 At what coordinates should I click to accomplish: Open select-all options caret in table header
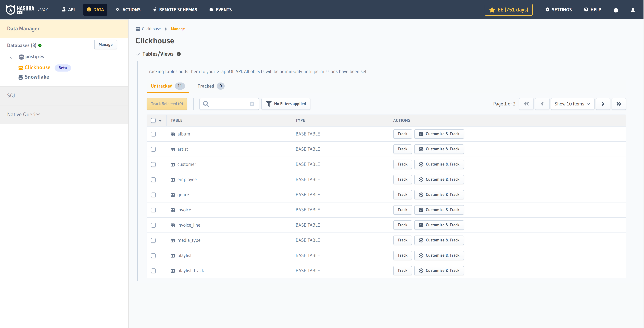pyautogui.click(x=160, y=121)
